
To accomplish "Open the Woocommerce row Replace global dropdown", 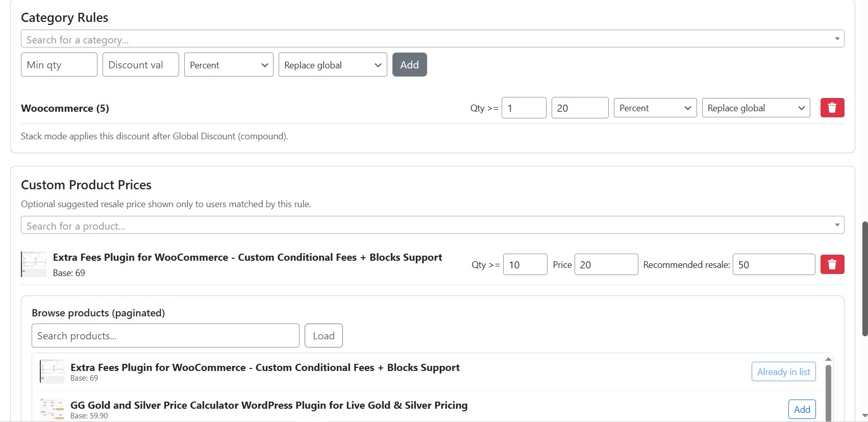I will pyautogui.click(x=756, y=108).
